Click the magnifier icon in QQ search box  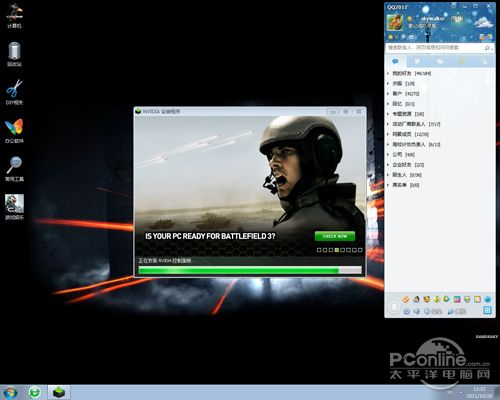(x=487, y=48)
